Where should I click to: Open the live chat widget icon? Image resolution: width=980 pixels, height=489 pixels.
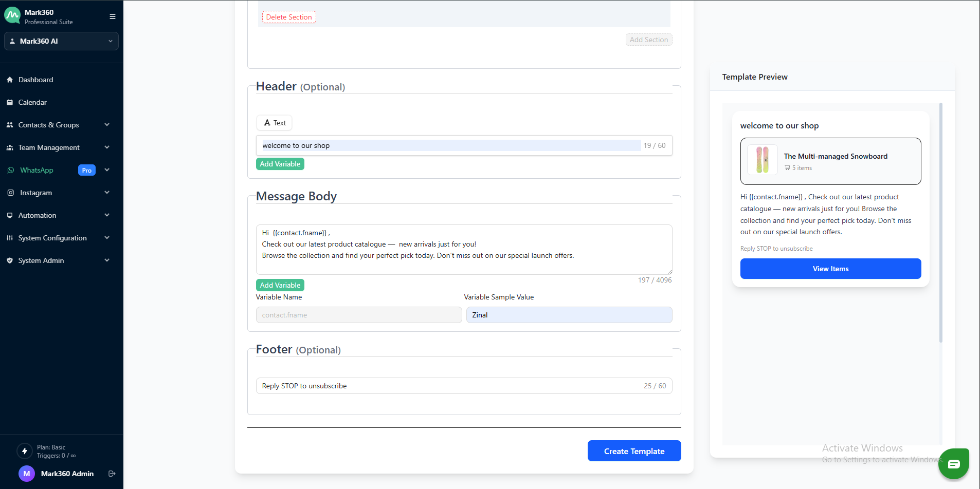pos(953,464)
